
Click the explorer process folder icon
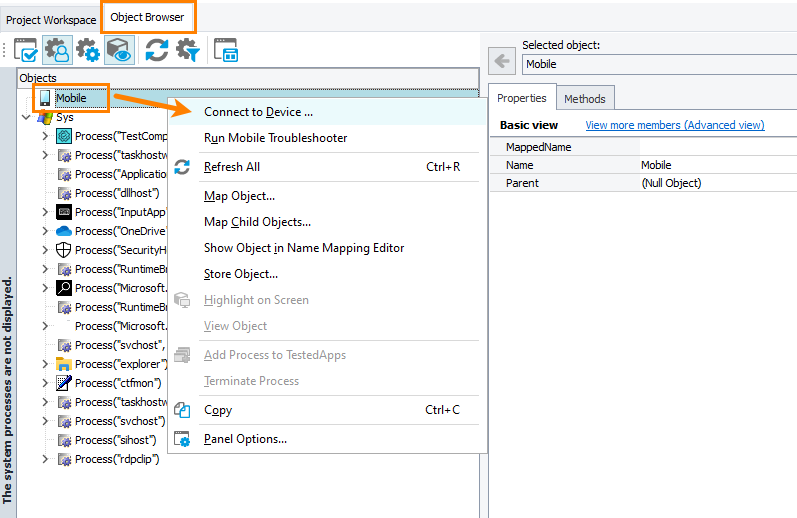[64, 364]
